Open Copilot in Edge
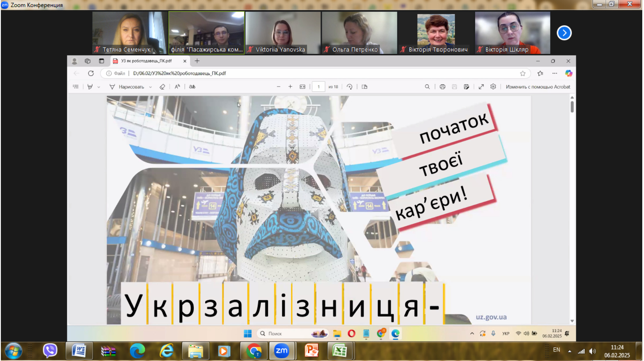 click(x=569, y=73)
